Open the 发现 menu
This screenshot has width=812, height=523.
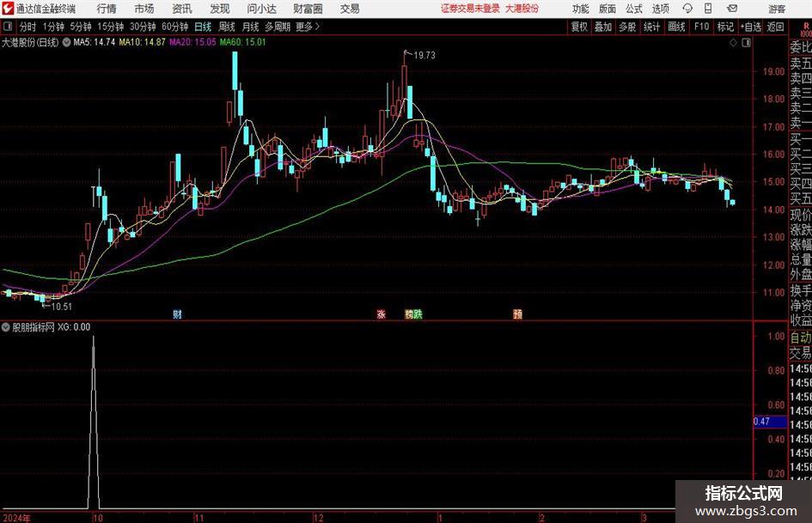tap(220, 9)
